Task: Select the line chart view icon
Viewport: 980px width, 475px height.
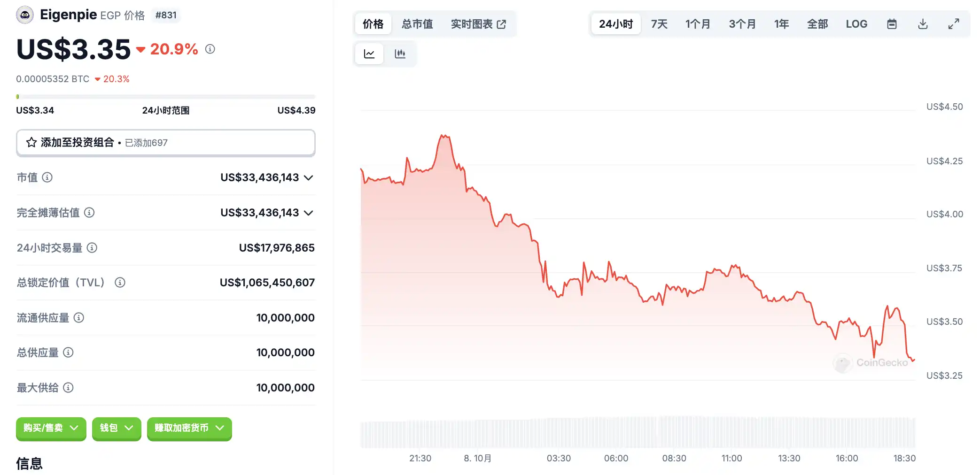Action: [x=369, y=54]
